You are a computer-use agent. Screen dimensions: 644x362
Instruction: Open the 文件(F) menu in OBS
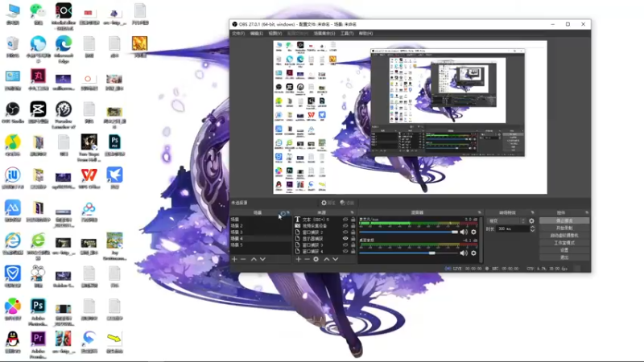(238, 33)
